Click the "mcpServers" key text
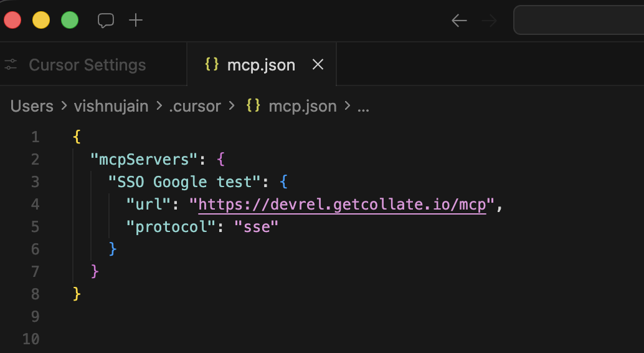 click(x=144, y=159)
